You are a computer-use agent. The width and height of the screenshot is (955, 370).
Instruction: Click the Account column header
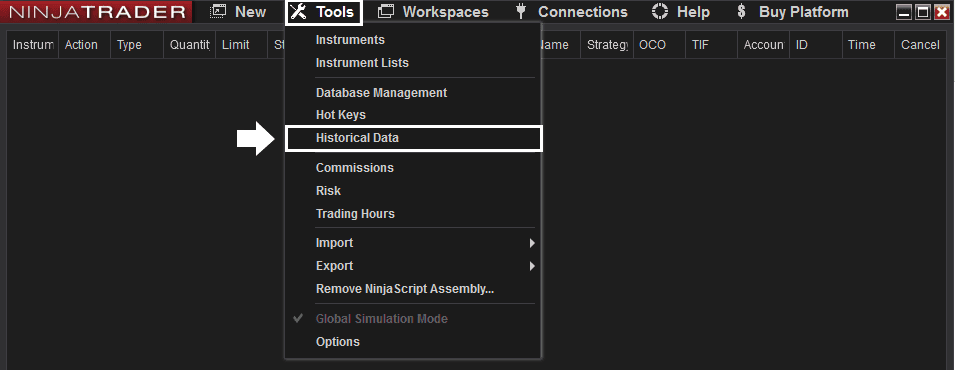click(763, 45)
